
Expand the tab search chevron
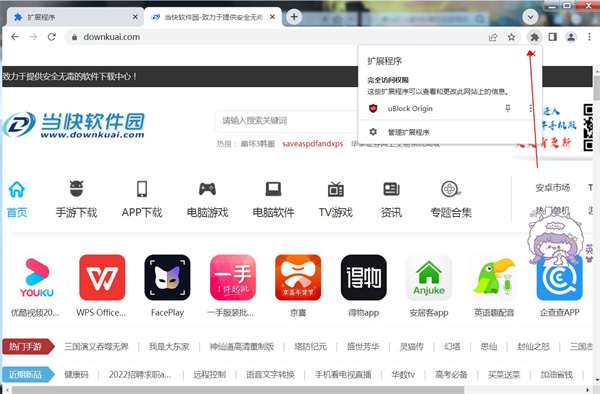pyautogui.click(x=530, y=17)
